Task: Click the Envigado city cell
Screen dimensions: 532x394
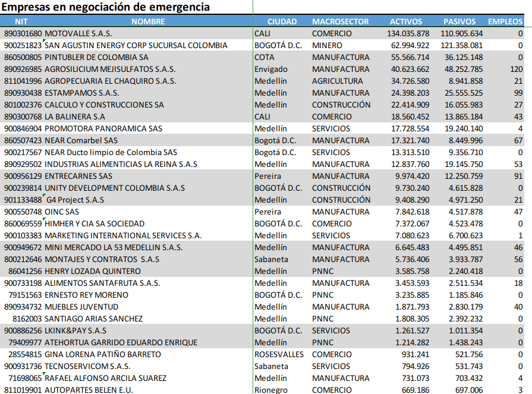Action: [x=271, y=69]
